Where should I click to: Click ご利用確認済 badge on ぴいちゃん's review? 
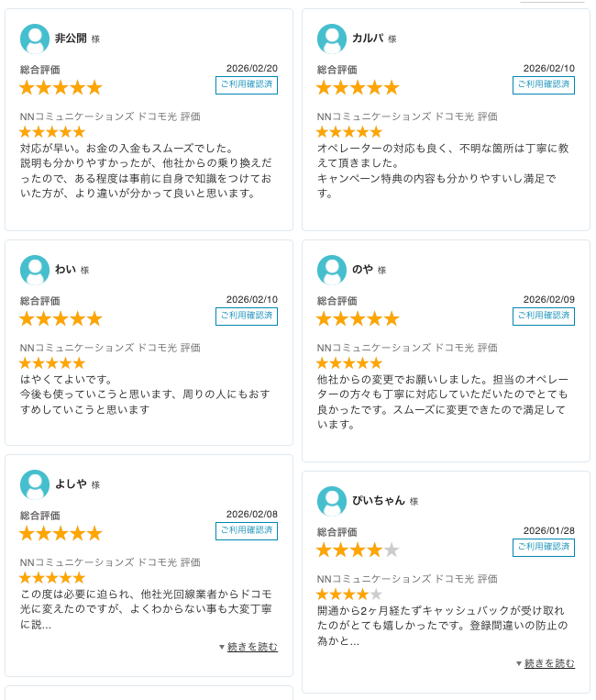(x=544, y=548)
